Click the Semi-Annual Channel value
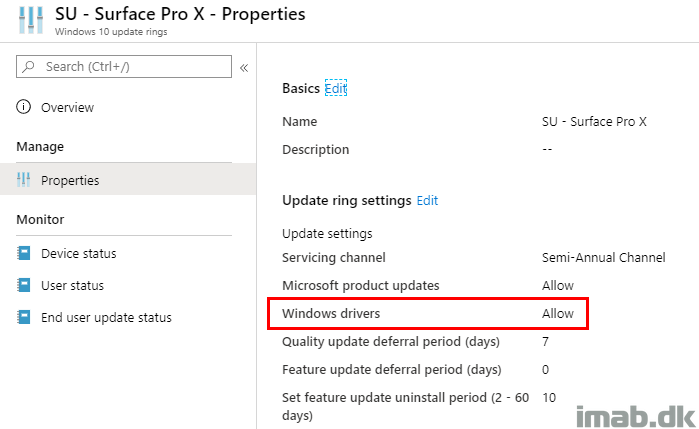Screen dimensions: 699x429 click(x=604, y=257)
